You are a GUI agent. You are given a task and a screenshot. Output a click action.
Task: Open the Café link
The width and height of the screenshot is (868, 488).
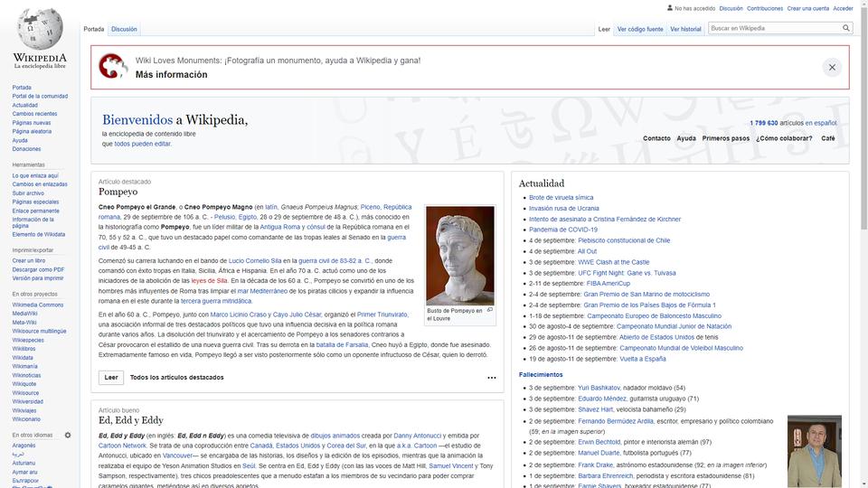click(x=828, y=138)
